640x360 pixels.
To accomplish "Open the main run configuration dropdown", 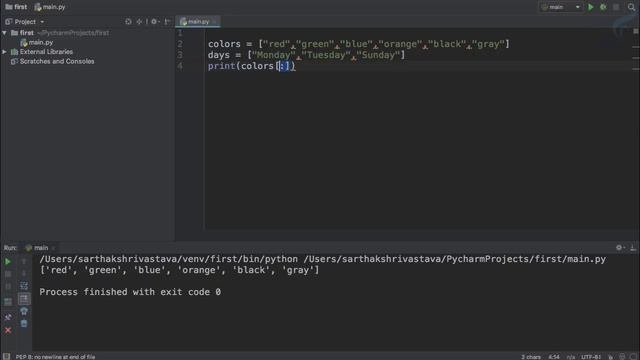I will 560,7.
